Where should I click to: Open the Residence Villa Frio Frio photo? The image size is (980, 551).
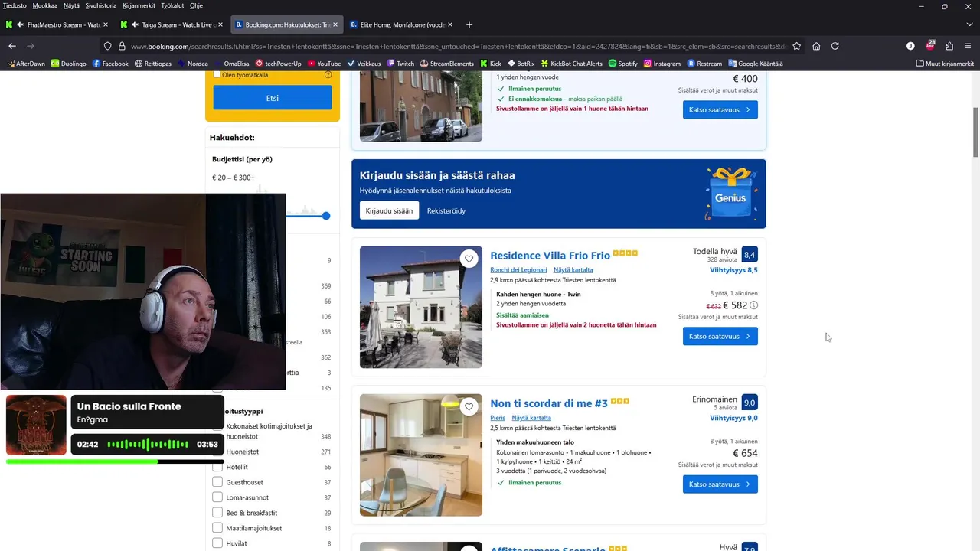click(421, 307)
